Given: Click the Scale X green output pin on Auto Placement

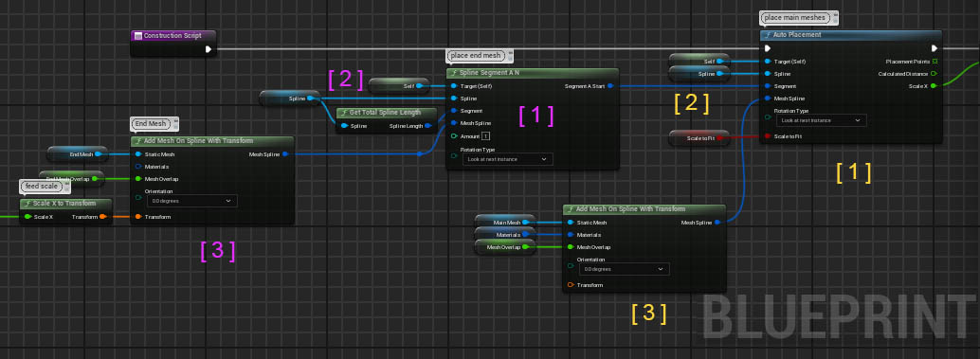Looking at the screenshot, I should point(934,86).
